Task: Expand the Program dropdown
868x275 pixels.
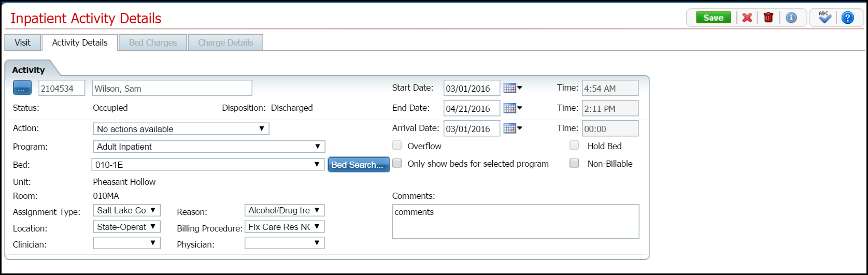Action: tap(209, 147)
